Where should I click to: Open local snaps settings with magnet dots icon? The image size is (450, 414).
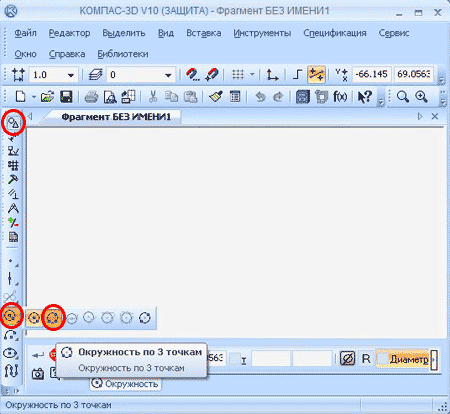click(192, 75)
